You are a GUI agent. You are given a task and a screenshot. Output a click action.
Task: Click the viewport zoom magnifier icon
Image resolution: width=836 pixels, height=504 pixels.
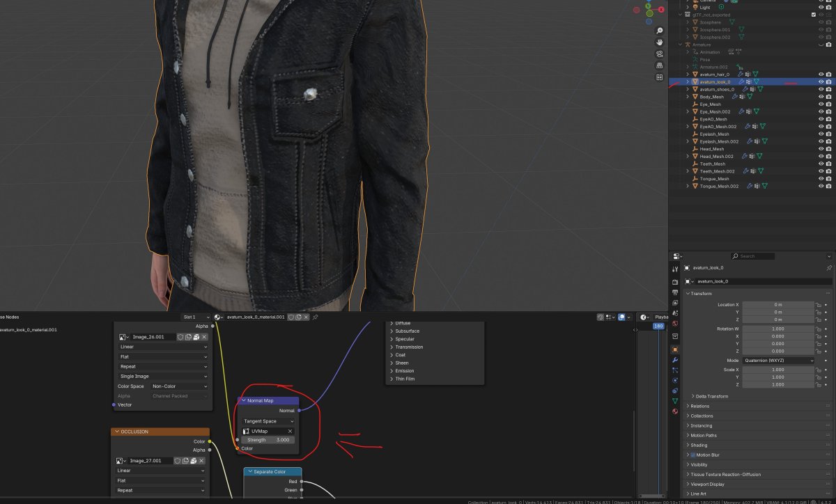659,31
